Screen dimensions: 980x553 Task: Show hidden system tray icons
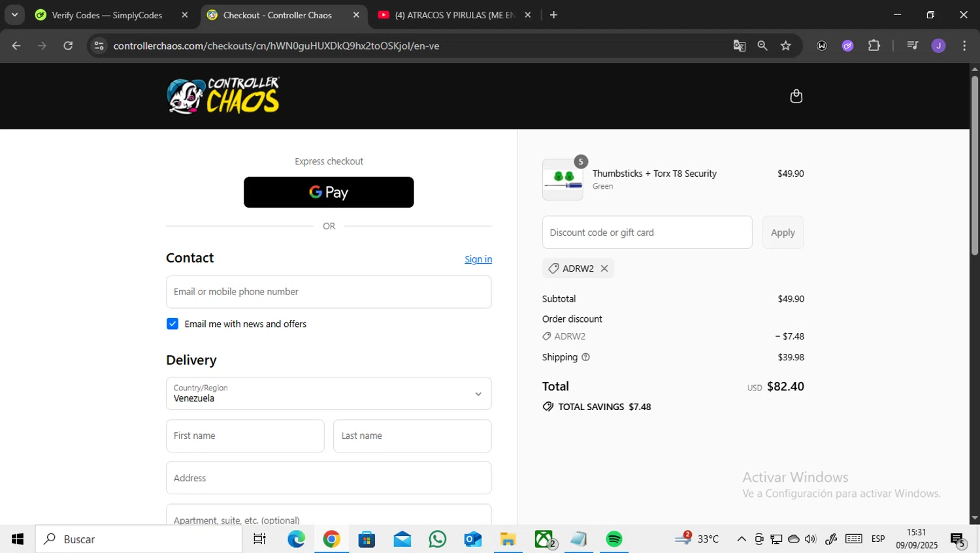(x=742, y=539)
